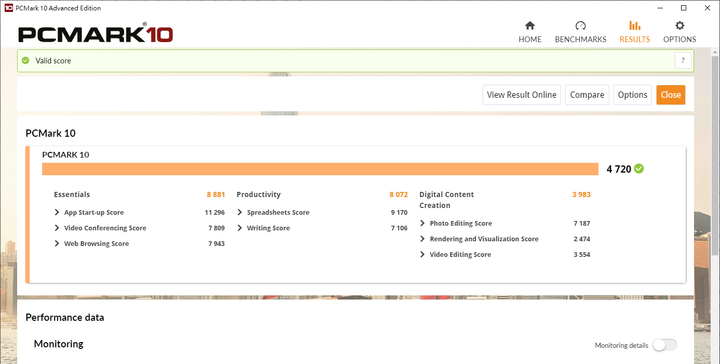
Task: Click the Essentials score 8 881
Action: [x=216, y=195]
